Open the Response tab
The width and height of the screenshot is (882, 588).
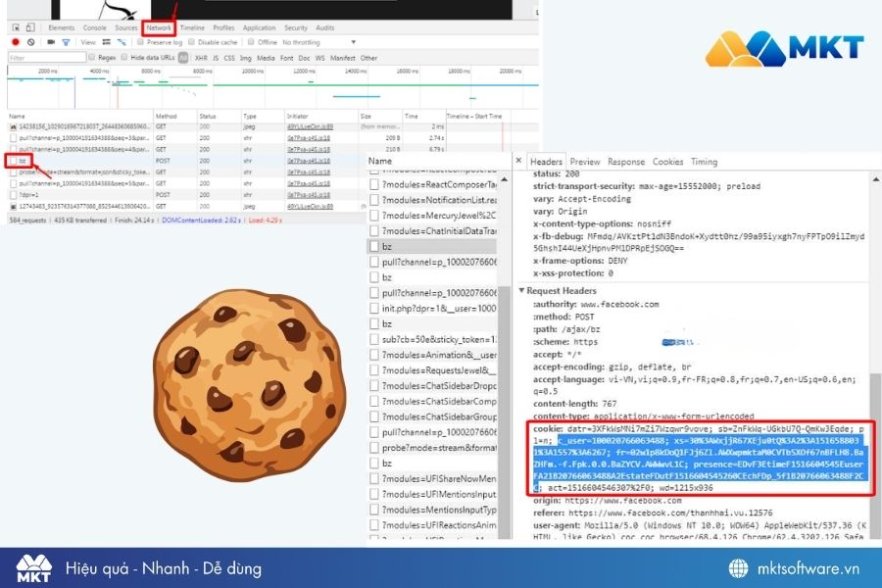point(625,162)
